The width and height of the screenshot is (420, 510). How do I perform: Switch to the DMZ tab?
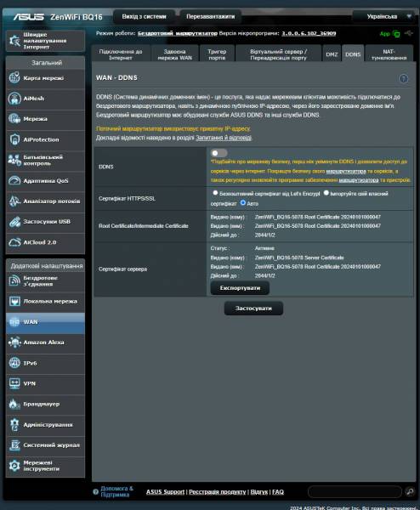point(332,54)
